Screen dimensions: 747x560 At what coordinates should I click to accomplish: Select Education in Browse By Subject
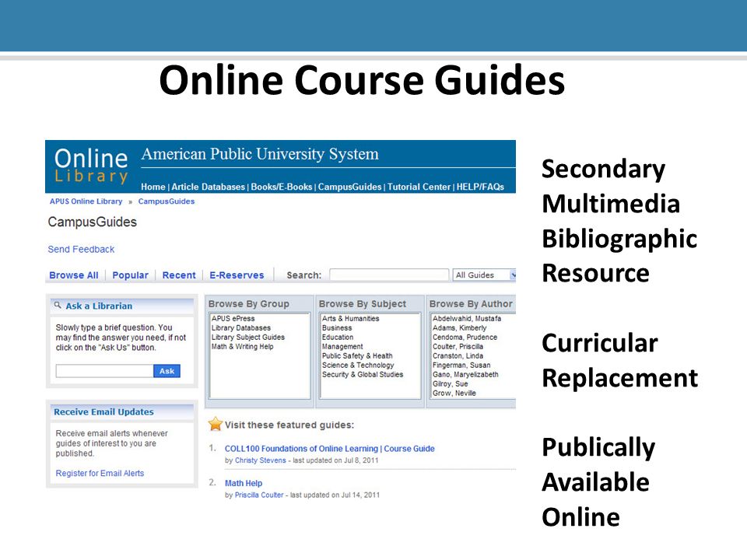click(x=338, y=337)
